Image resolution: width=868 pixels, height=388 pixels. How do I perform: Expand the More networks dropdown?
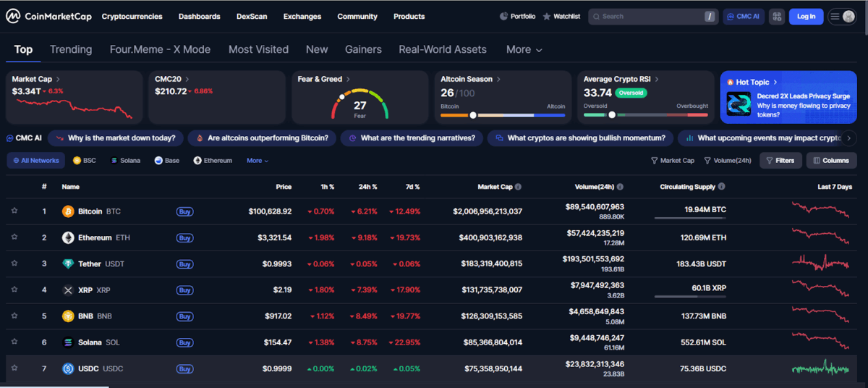(x=258, y=161)
